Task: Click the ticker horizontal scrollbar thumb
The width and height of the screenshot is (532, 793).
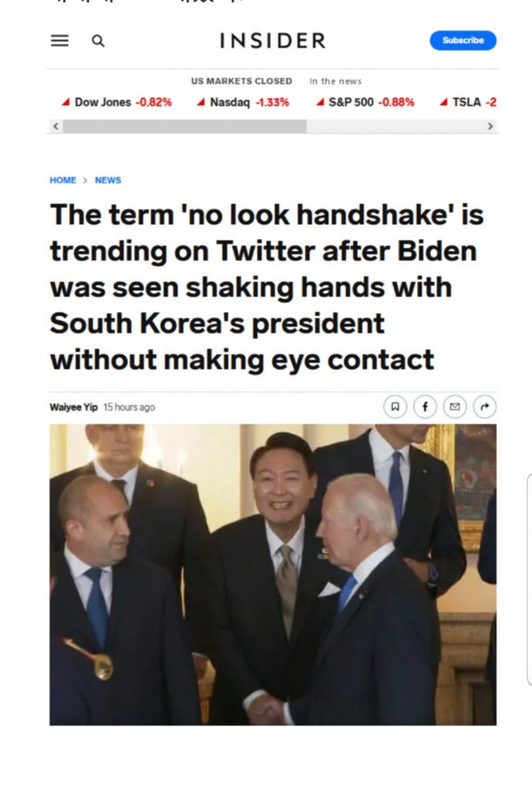Action: (x=184, y=126)
